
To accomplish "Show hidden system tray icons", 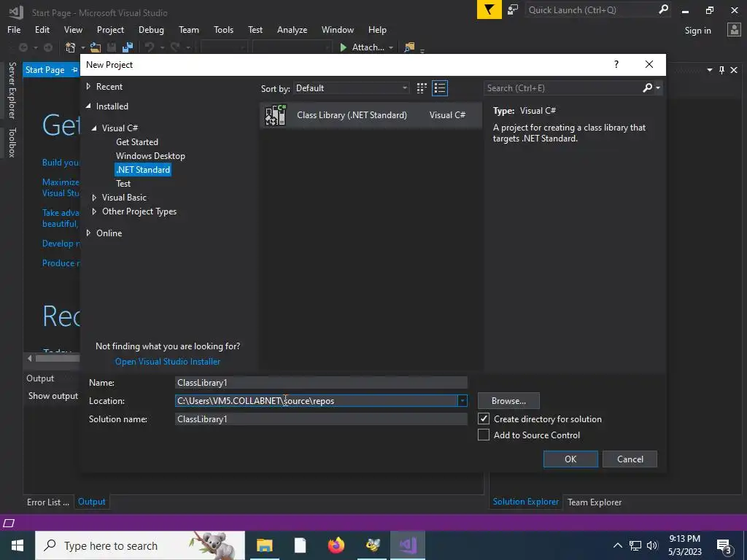I will coord(617,545).
